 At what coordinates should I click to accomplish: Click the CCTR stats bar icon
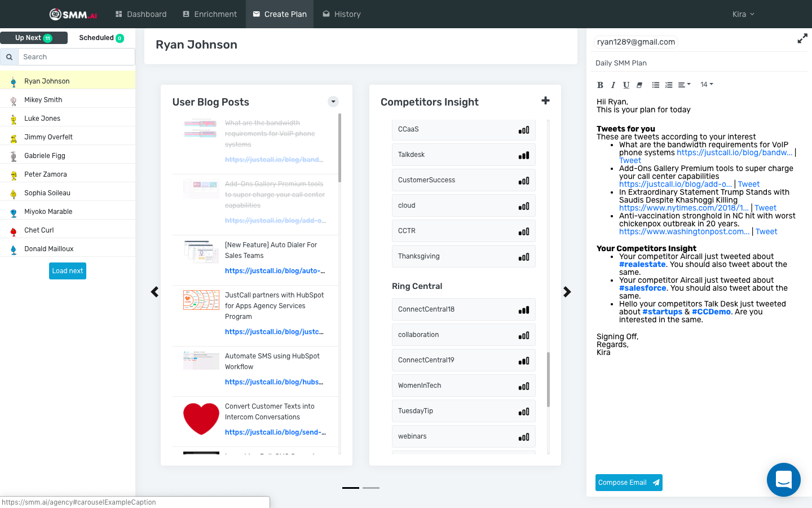coord(524,231)
